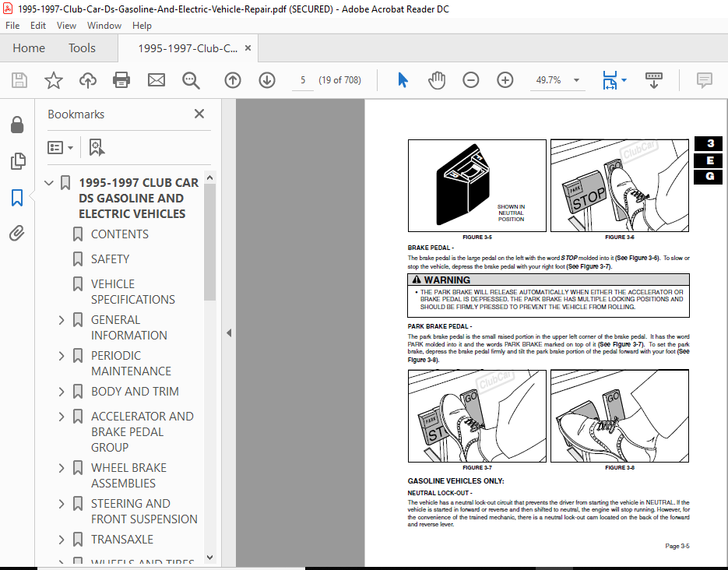
Task: Go to next page arrow
Action: pos(267,80)
